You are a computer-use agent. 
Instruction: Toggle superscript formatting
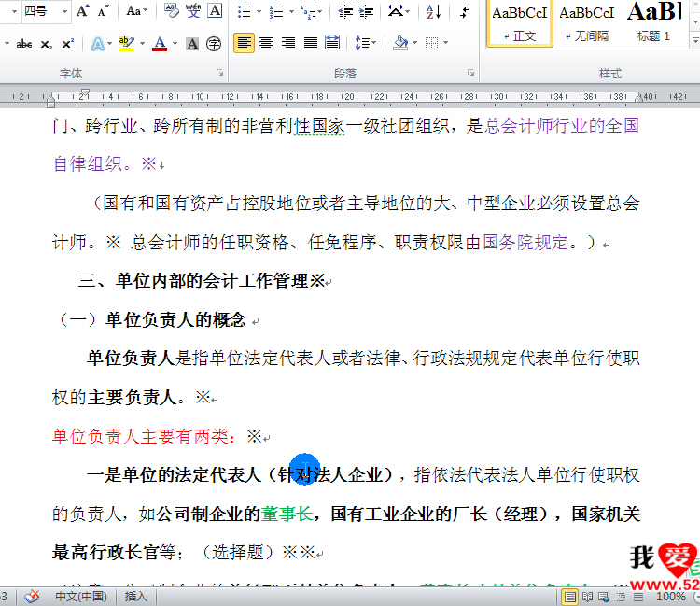click(x=68, y=44)
